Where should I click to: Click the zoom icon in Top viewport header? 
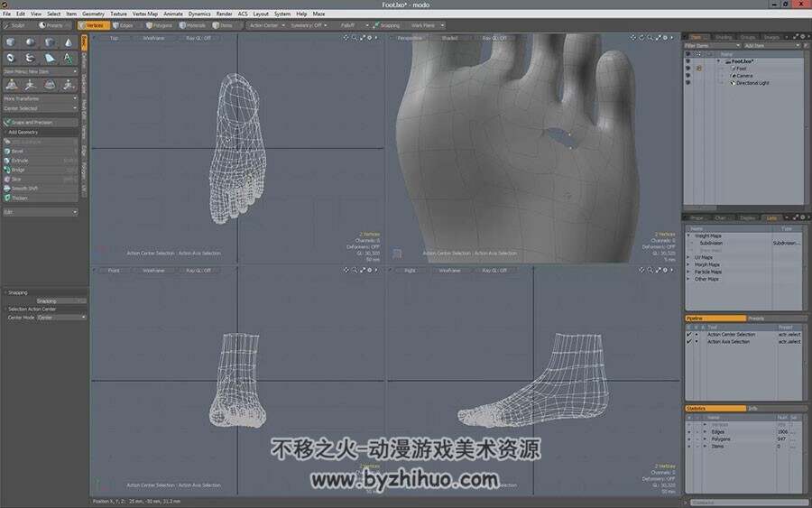(355, 38)
